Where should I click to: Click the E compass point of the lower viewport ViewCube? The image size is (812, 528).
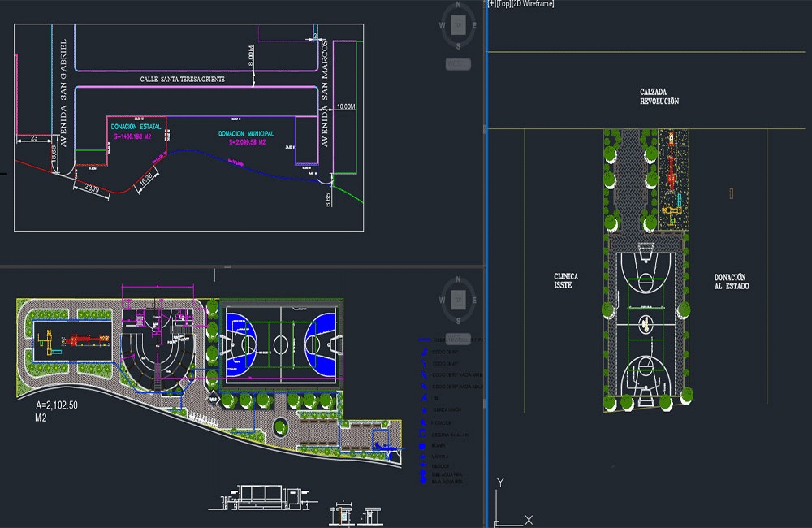click(x=474, y=300)
